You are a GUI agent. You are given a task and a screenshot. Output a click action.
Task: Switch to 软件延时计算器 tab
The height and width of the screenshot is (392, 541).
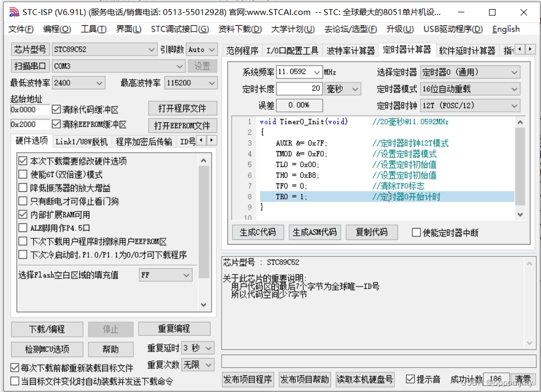tap(467, 51)
